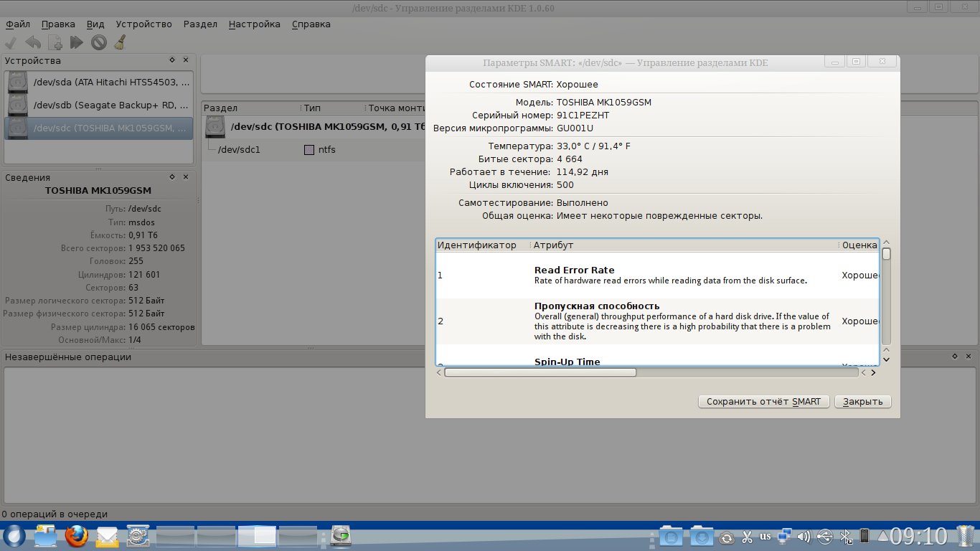Select /dev/sda Hitachi device in list

(98, 82)
